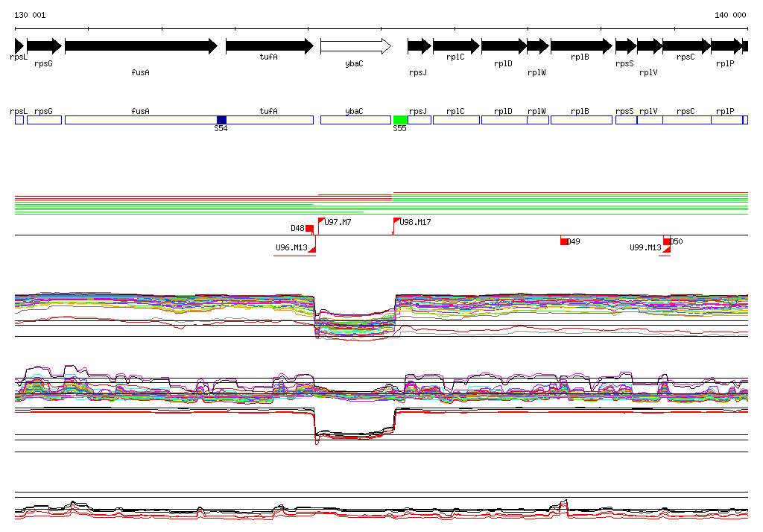Click the rplV black gene arrow
763x532 pixels.
click(650, 46)
